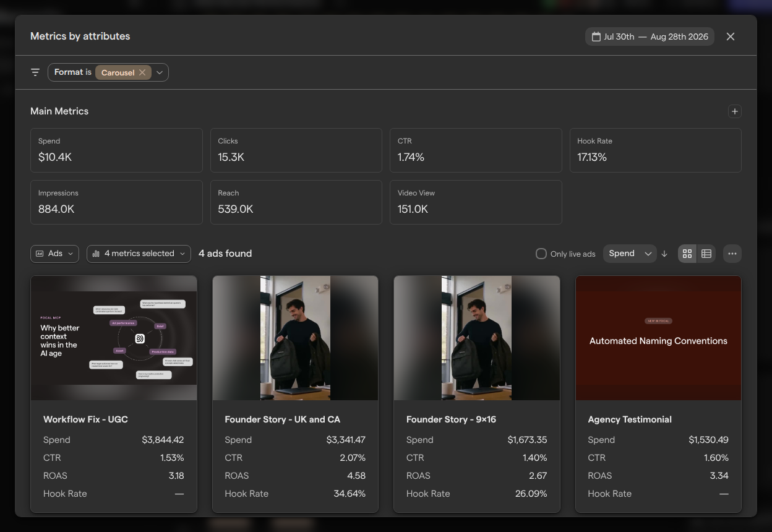Open the more options ellipsis menu

(732, 254)
